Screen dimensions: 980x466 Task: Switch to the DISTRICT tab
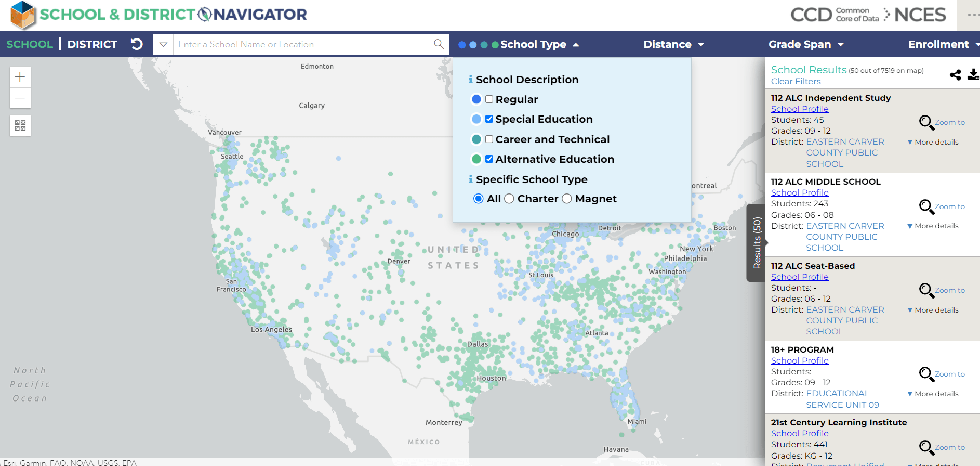pyautogui.click(x=92, y=44)
